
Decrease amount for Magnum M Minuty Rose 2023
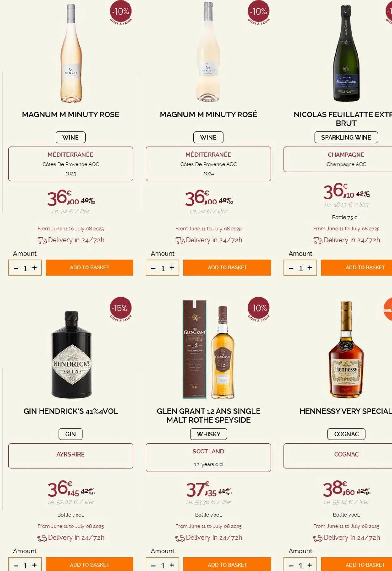(x=16, y=268)
